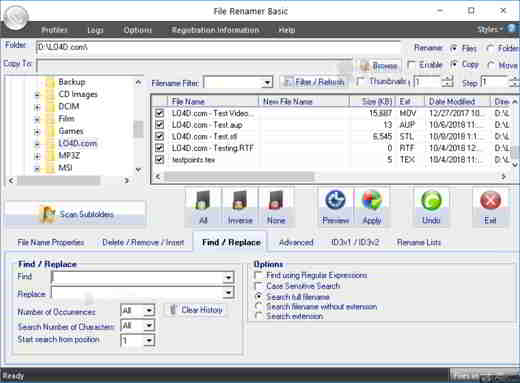
Task: Switch to Delete / Remove / Insert tab
Action: tap(143, 242)
